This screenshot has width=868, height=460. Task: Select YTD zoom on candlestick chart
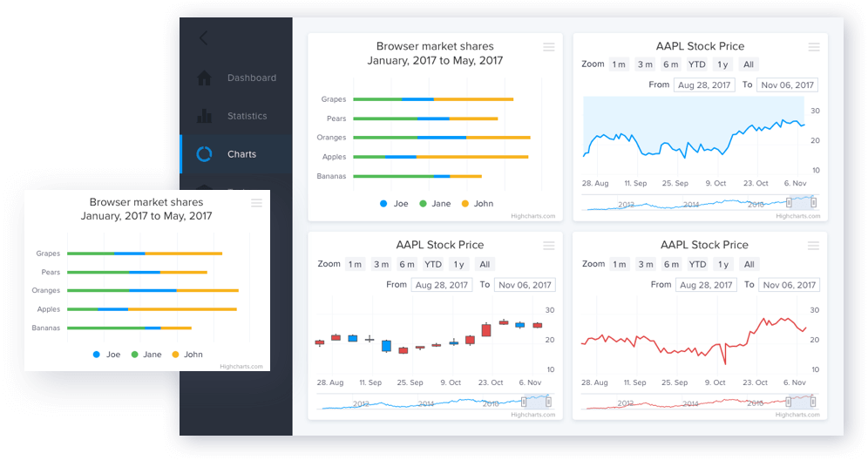433,265
